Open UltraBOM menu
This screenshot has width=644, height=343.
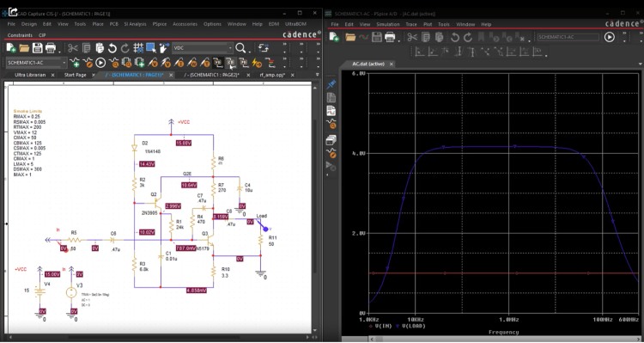(295, 24)
